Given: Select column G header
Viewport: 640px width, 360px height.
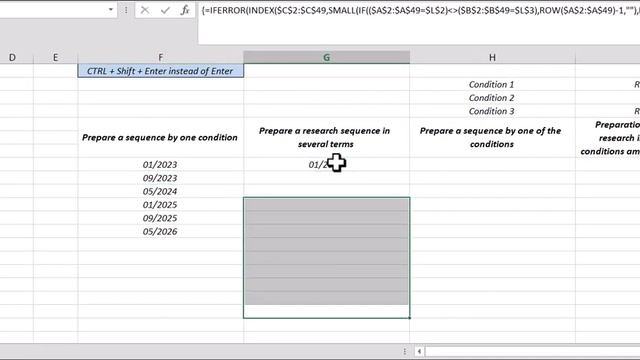Looking at the screenshot, I should pos(327,58).
